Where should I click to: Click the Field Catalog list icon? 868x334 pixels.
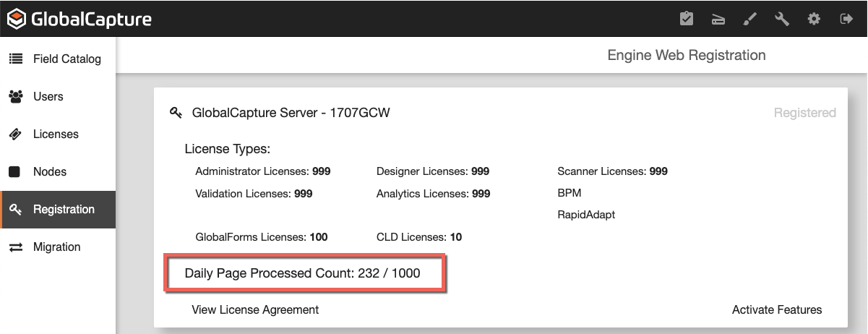(15, 59)
